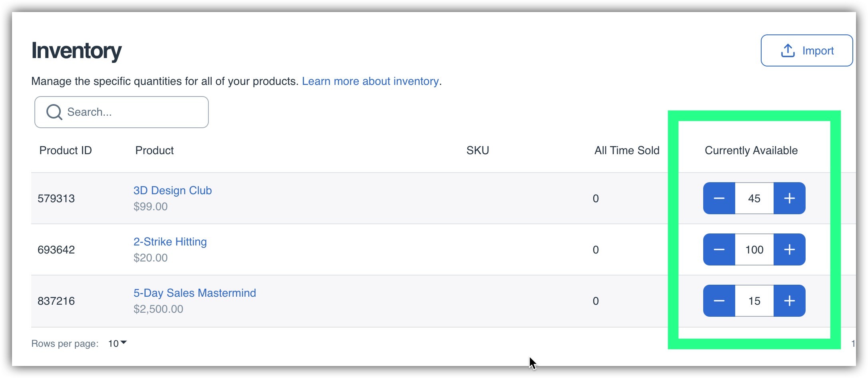
Task: Open the 3D Design Club product
Action: 172,191
